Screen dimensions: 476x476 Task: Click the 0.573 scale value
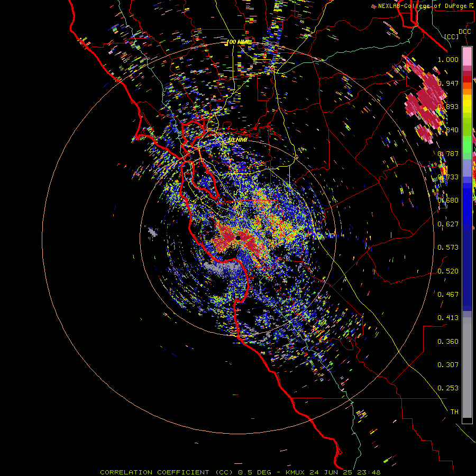[448, 248]
